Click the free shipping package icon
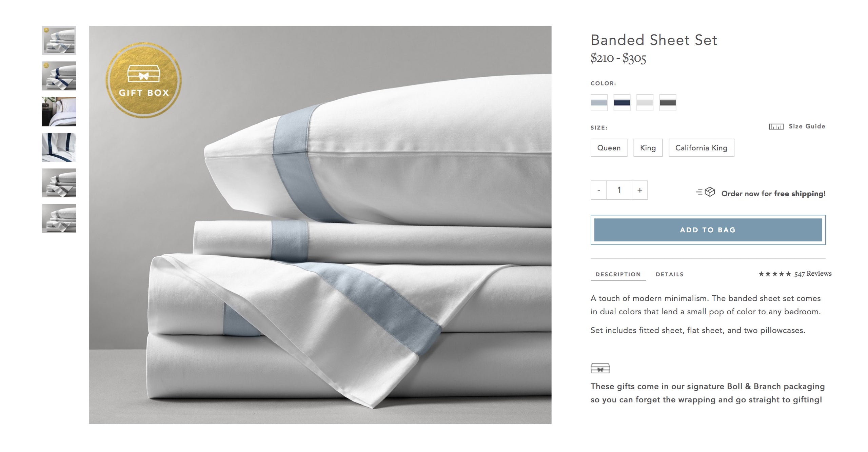Image resolution: width=868 pixels, height=452 pixels. click(x=705, y=192)
